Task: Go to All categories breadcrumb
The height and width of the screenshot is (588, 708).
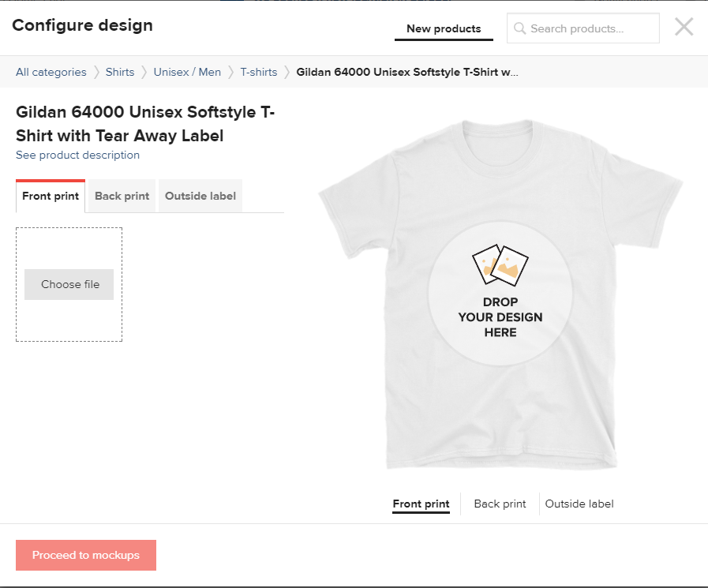Action: [x=51, y=73]
